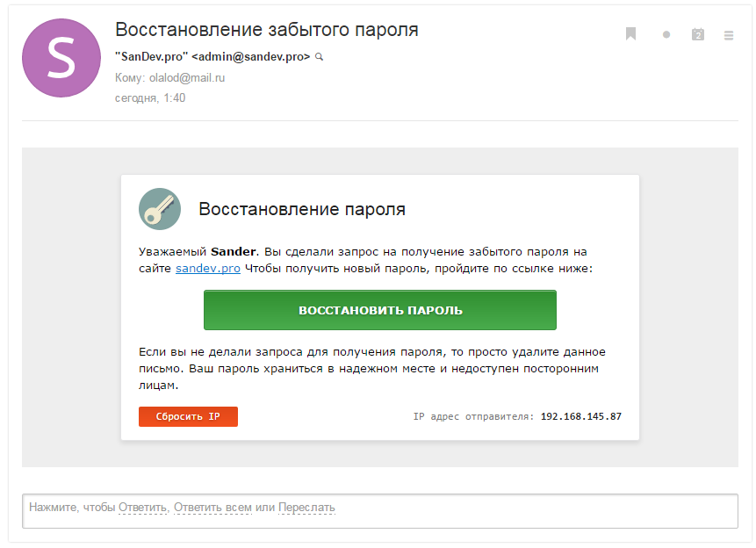Click Ответить in the reply box
The height and width of the screenshot is (548, 756).
coord(142,508)
